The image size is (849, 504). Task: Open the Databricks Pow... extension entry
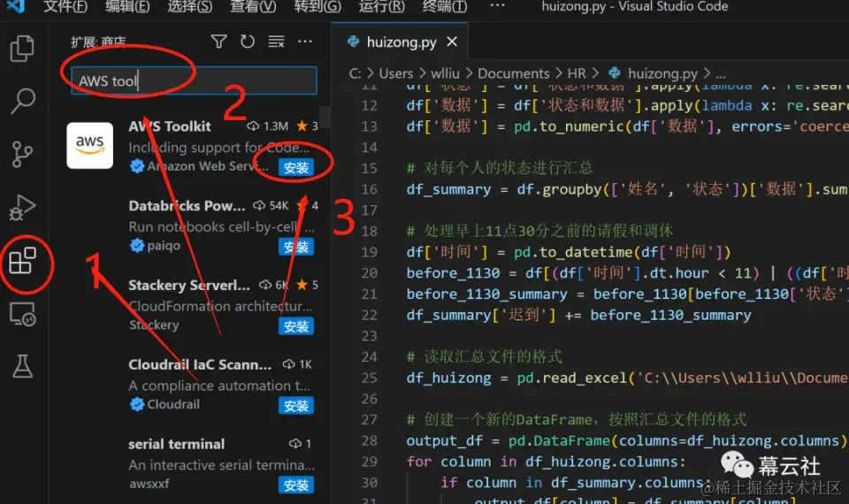point(187,206)
